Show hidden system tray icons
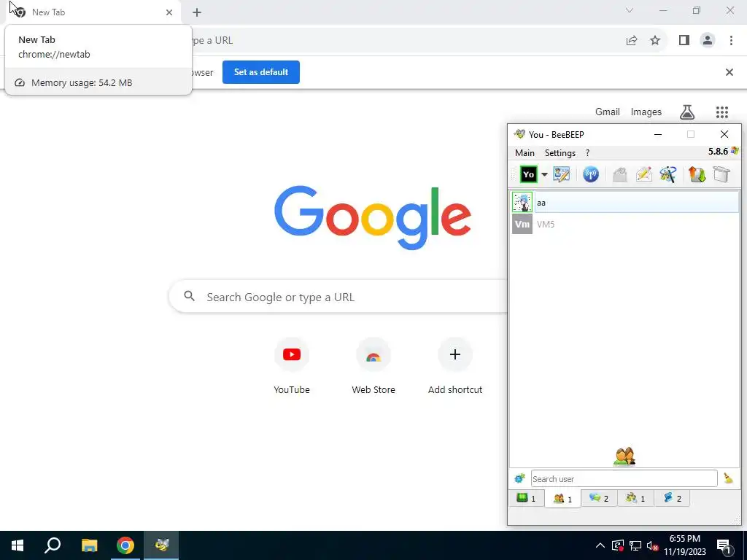This screenshot has width=747, height=560. (x=600, y=545)
